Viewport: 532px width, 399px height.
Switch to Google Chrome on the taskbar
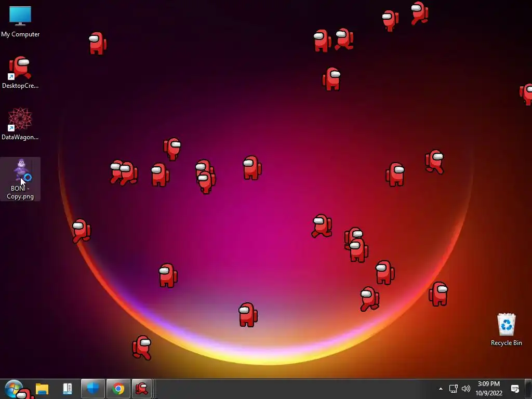click(118, 389)
